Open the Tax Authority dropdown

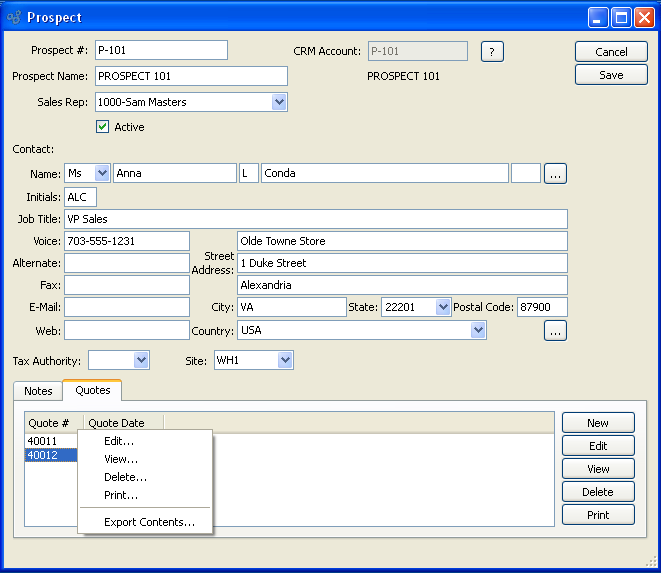coord(141,360)
